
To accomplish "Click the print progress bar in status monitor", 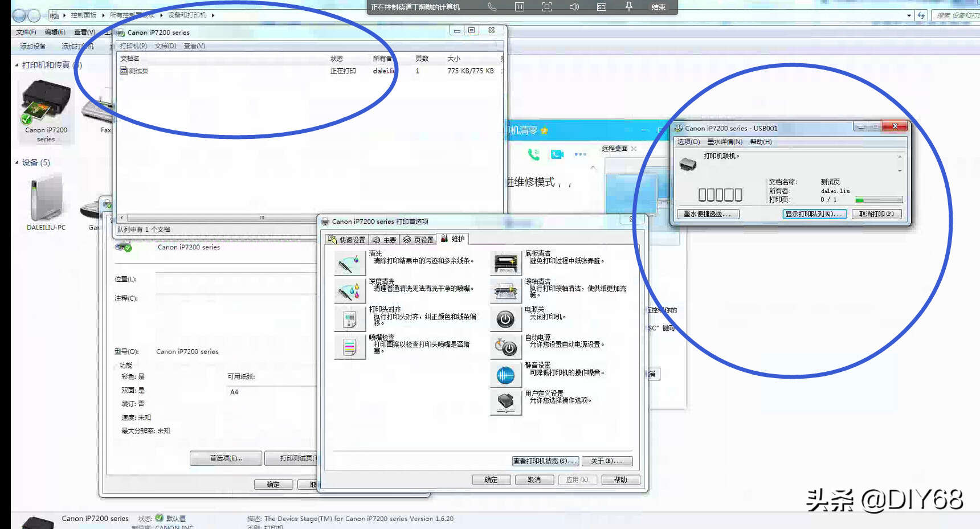I will click(x=879, y=200).
